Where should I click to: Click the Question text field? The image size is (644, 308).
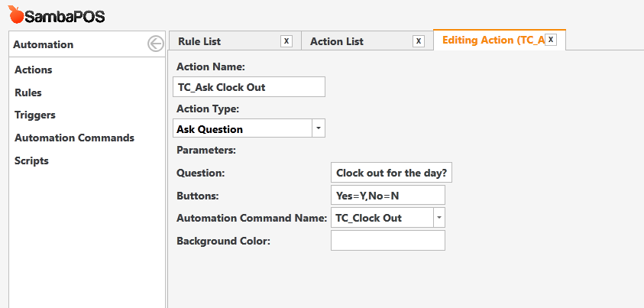tap(391, 173)
